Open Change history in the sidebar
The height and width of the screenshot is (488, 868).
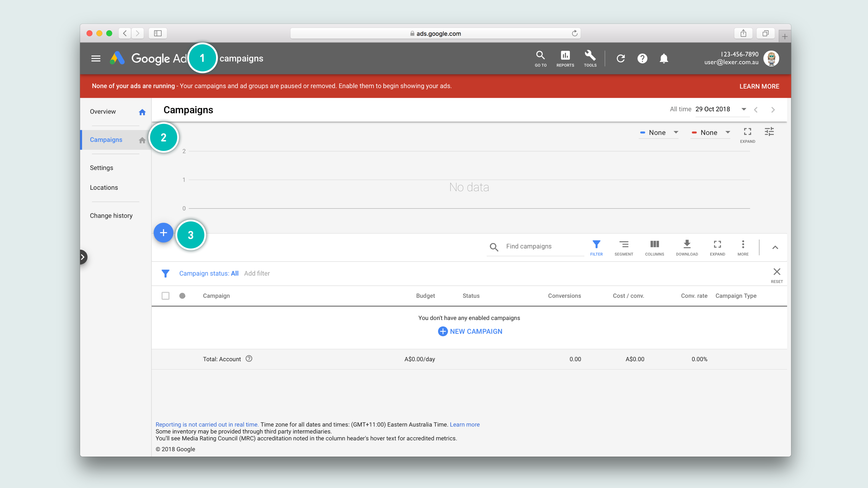(x=111, y=216)
